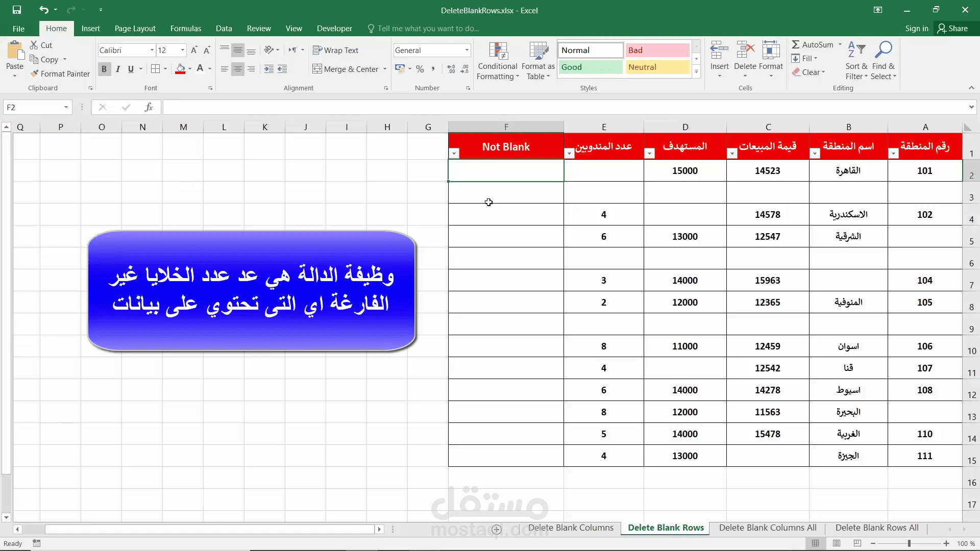Viewport: 980px width, 551px height.
Task: Open the Formulas ribbon tab
Action: tap(185, 29)
